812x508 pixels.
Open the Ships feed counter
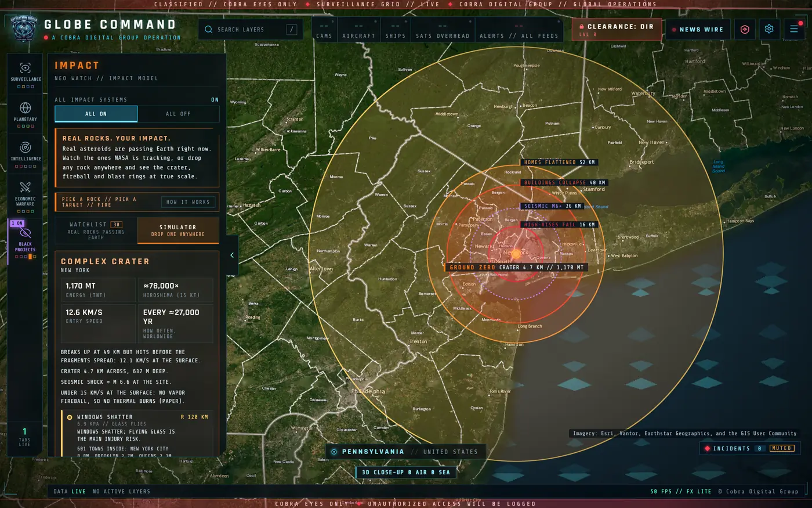click(395, 30)
